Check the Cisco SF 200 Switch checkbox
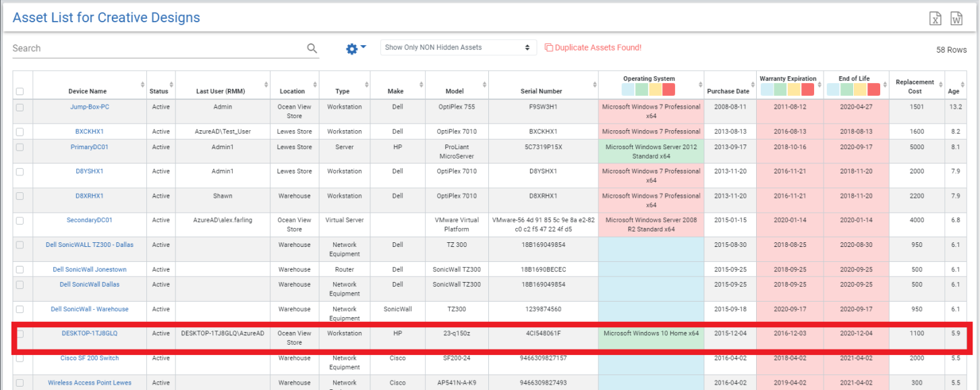980x390 pixels. 20,358
